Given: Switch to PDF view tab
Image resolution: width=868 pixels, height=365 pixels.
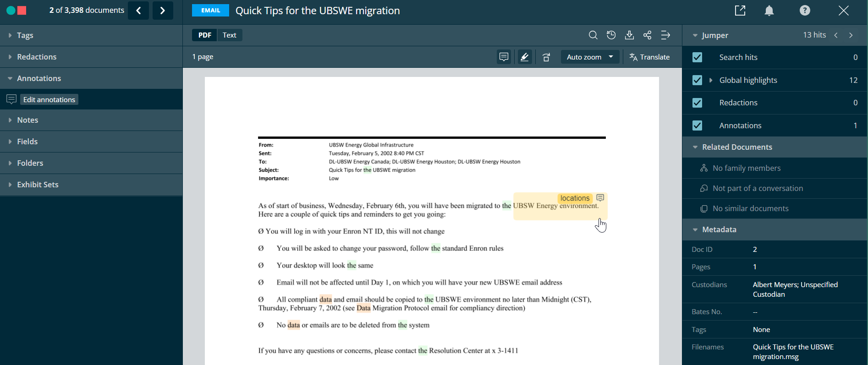Looking at the screenshot, I should (205, 35).
